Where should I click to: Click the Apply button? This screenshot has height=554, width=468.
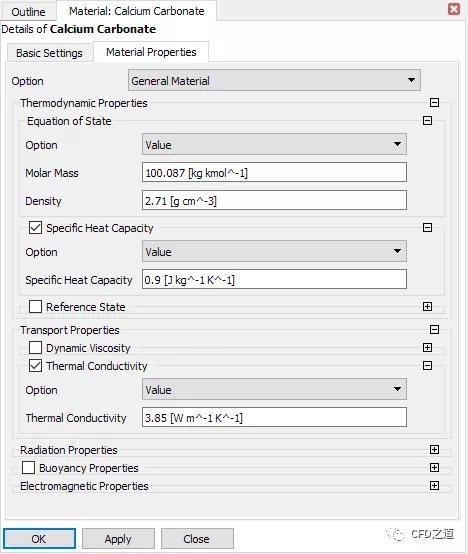tap(118, 538)
